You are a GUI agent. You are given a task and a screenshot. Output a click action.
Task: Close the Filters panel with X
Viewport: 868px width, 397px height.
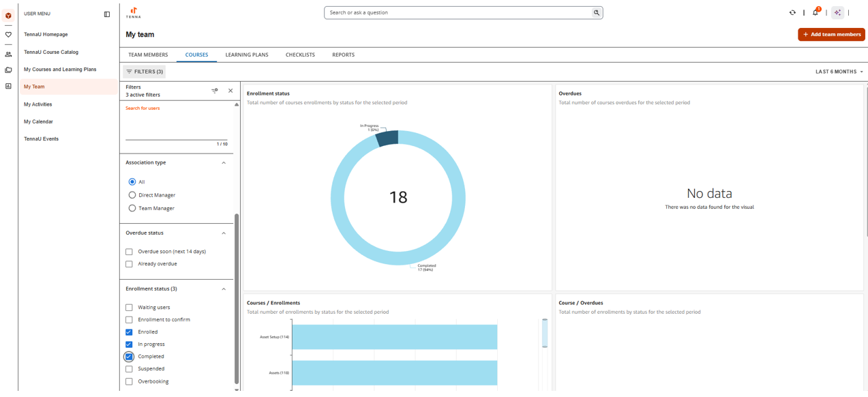click(x=230, y=91)
